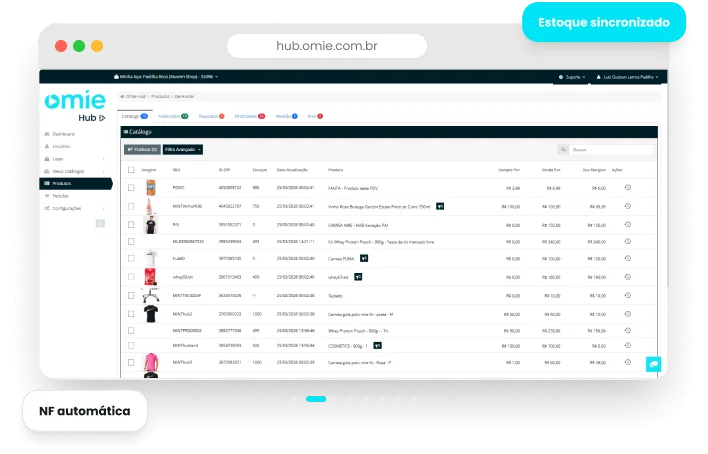Open the Luiz Gustavo user account dropdown
Screen dimensions: 708x454
pyautogui.click(x=626, y=77)
